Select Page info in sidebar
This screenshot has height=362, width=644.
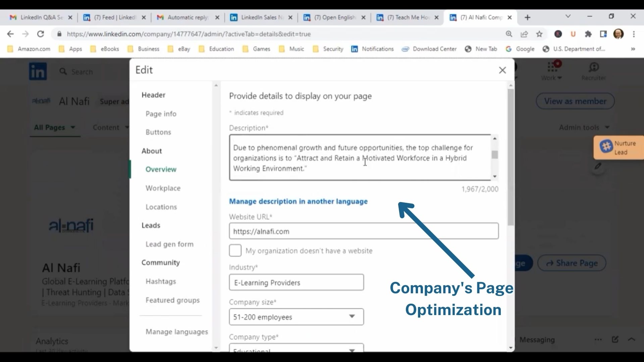pyautogui.click(x=161, y=114)
